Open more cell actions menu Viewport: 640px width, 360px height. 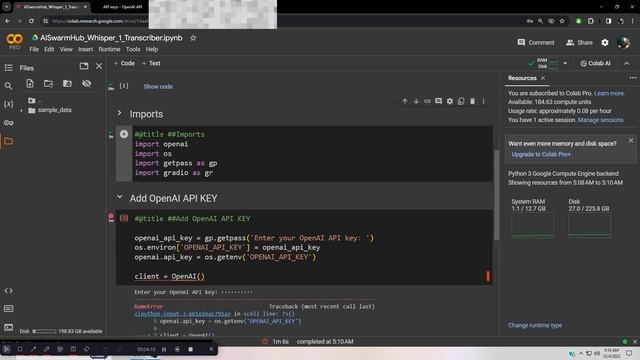(x=483, y=101)
